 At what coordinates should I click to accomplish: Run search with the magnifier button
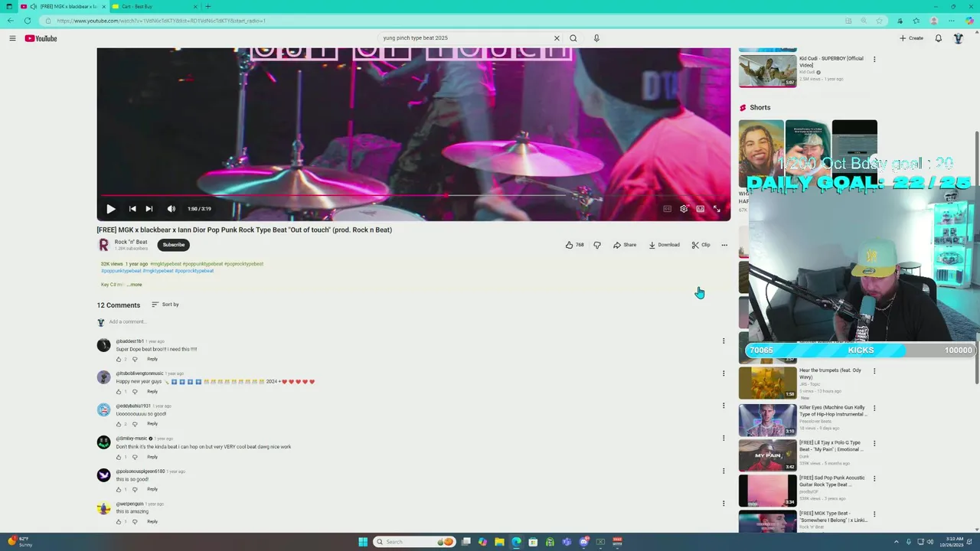(x=573, y=38)
